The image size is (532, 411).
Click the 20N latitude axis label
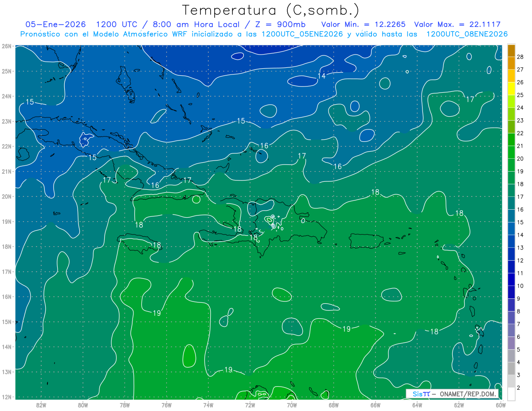point(7,196)
